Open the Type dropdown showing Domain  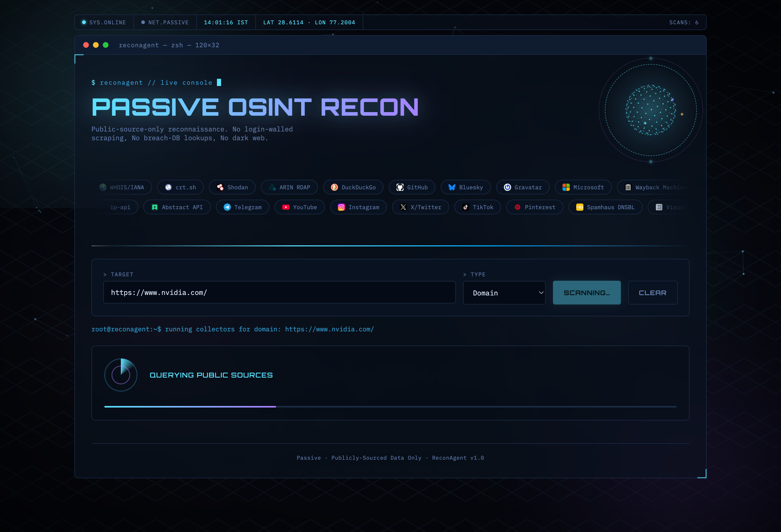click(504, 293)
